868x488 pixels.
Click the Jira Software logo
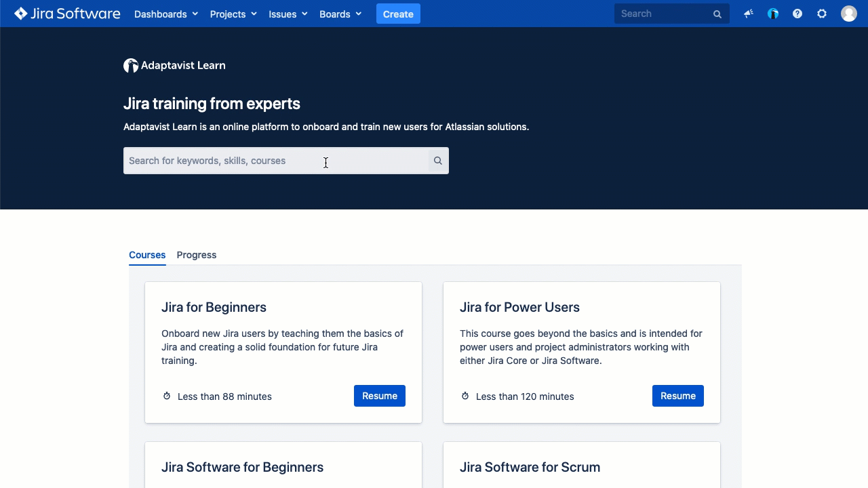(x=67, y=14)
